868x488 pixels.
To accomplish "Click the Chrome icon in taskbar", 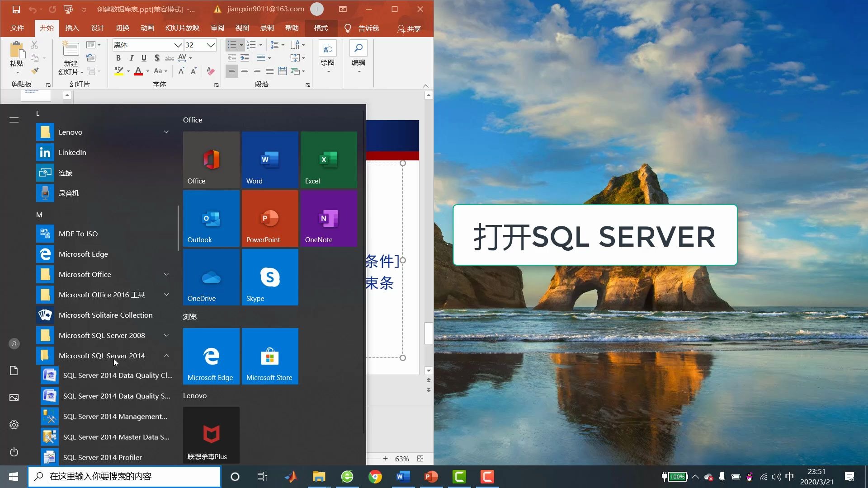I will coord(375,477).
